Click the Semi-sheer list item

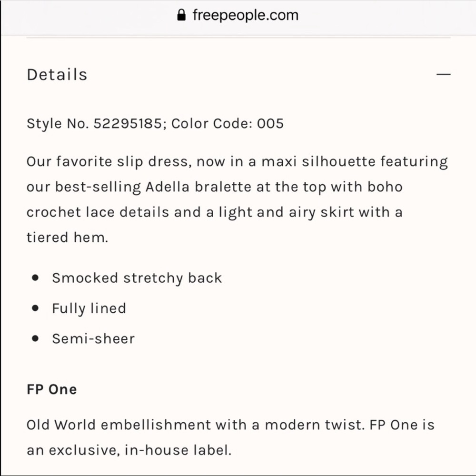pos(93,339)
